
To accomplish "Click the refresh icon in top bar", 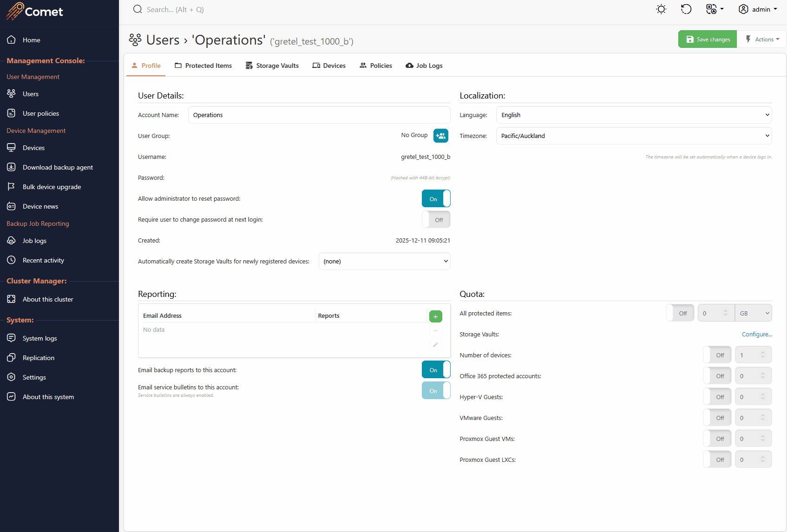I will click(686, 9).
